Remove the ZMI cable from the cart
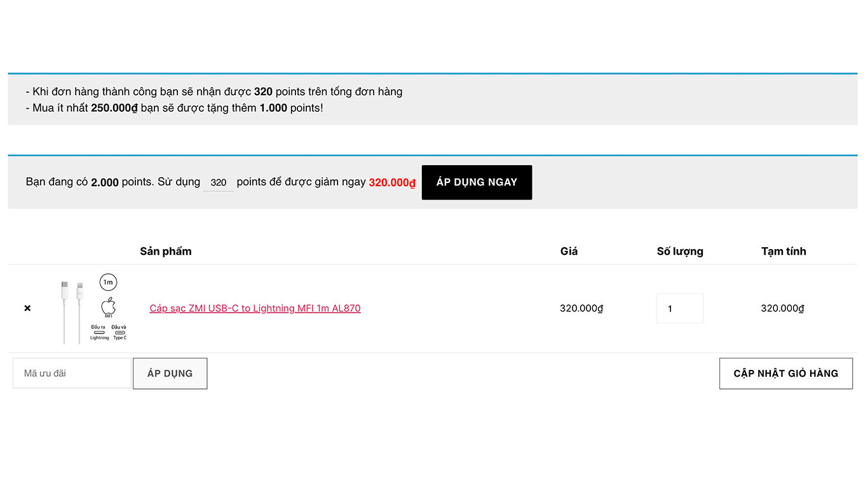This screenshot has height=488, width=868. pos(27,308)
